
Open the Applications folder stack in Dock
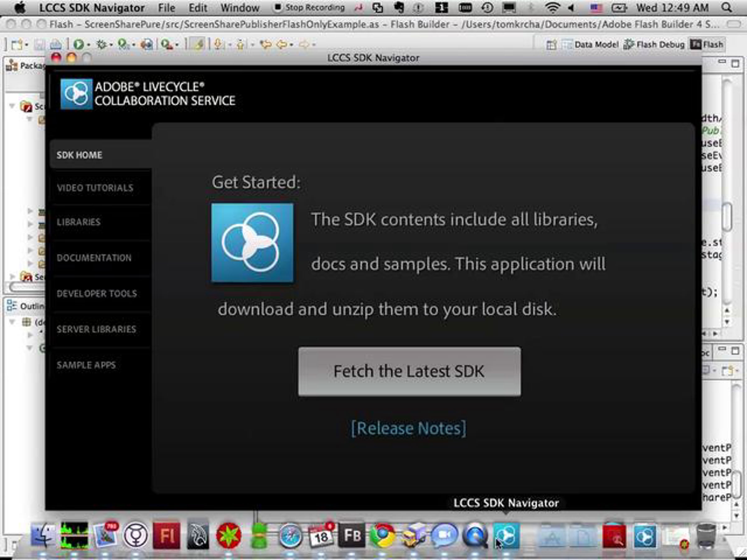point(552,536)
